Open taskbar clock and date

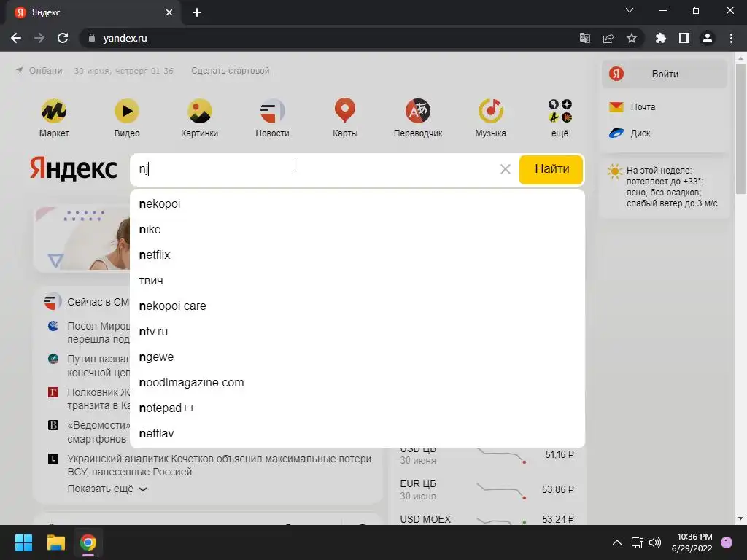click(x=692, y=542)
